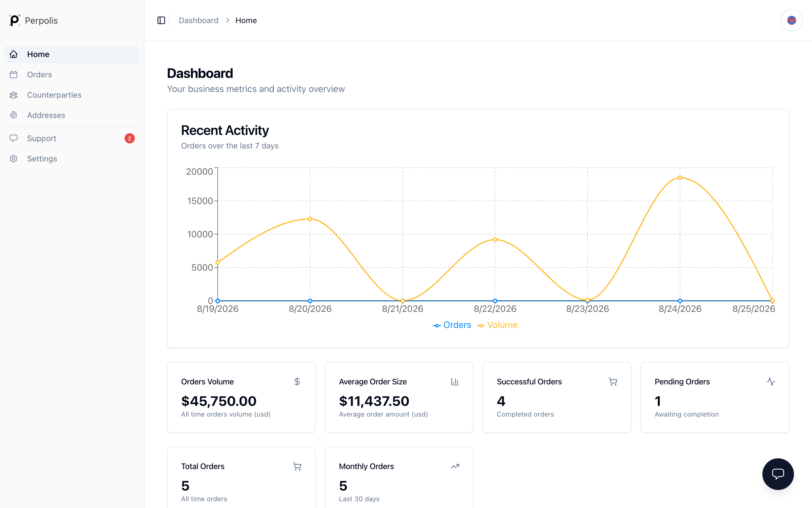Click trending arrow icon on Monthly Orders
Image resolution: width=812 pixels, height=508 pixels.
pos(455,466)
